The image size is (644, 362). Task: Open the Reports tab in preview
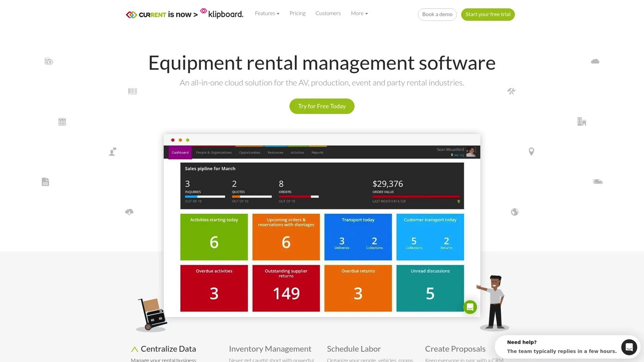(317, 152)
